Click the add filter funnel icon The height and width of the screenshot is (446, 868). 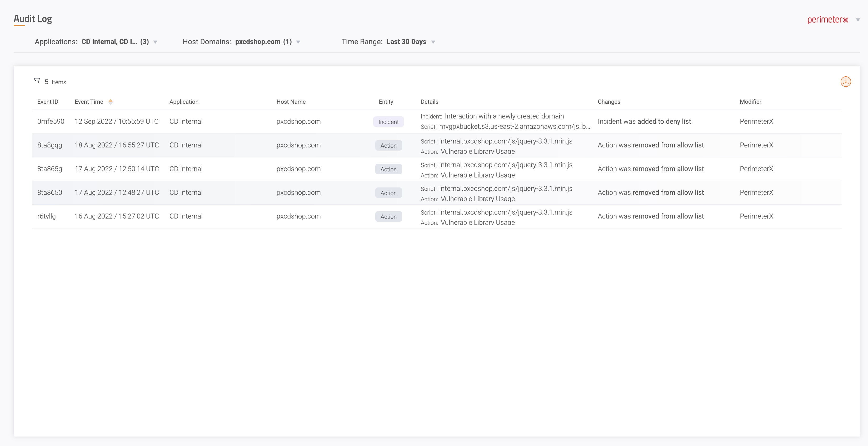coord(37,81)
